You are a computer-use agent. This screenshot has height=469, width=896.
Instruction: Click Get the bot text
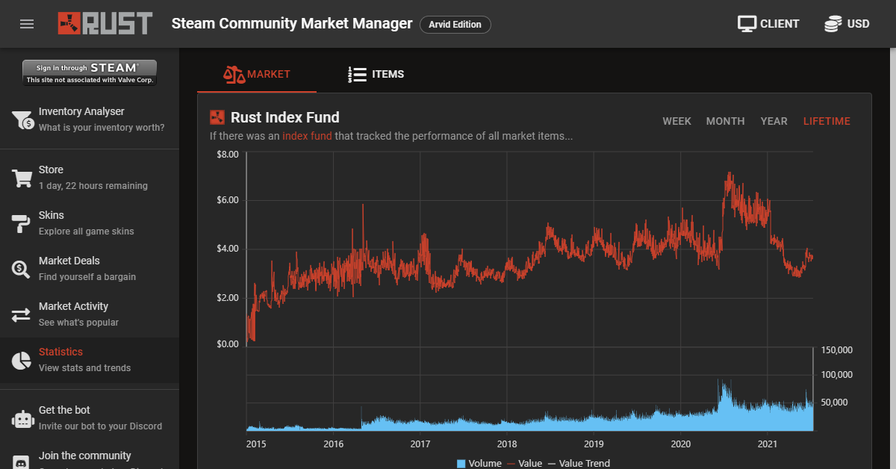click(x=64, y=410)
